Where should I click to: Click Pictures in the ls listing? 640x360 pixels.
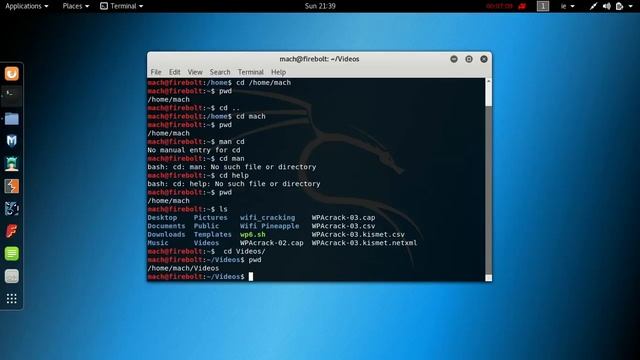tap(211, 218)
